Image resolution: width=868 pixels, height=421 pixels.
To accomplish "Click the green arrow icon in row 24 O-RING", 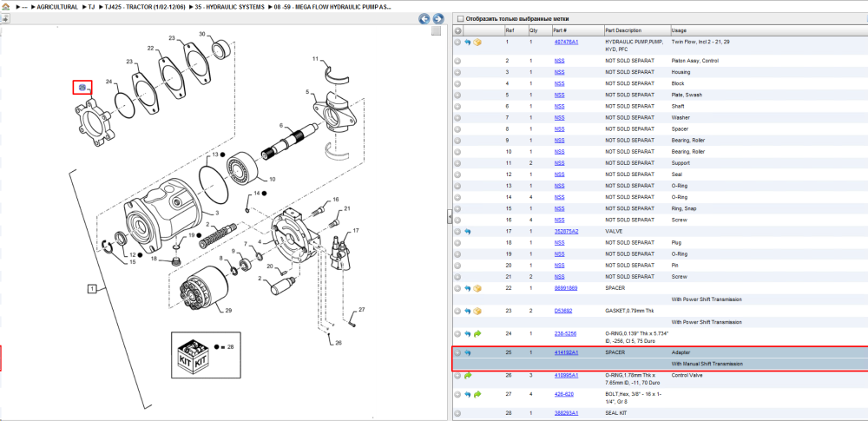I will click(477, 334).
